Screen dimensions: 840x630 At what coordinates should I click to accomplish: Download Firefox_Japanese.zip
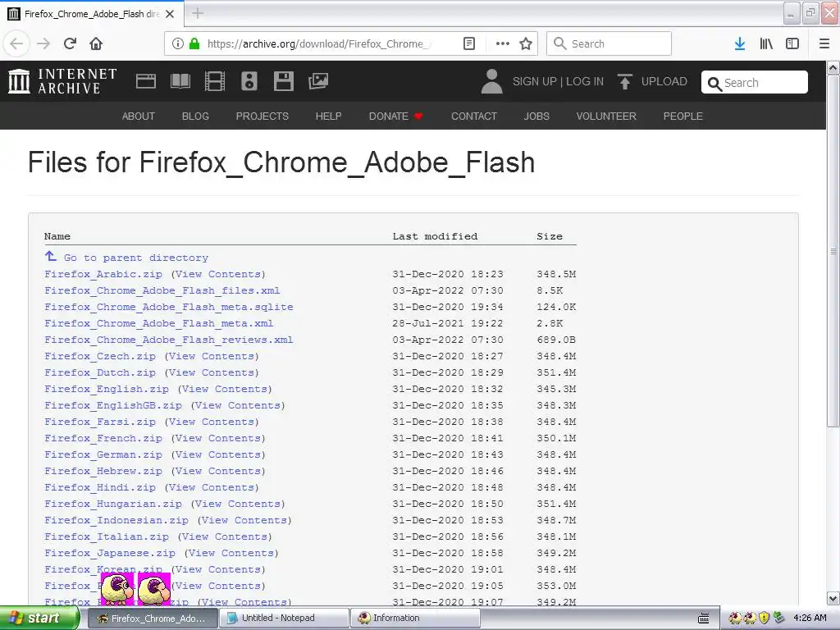110,552
